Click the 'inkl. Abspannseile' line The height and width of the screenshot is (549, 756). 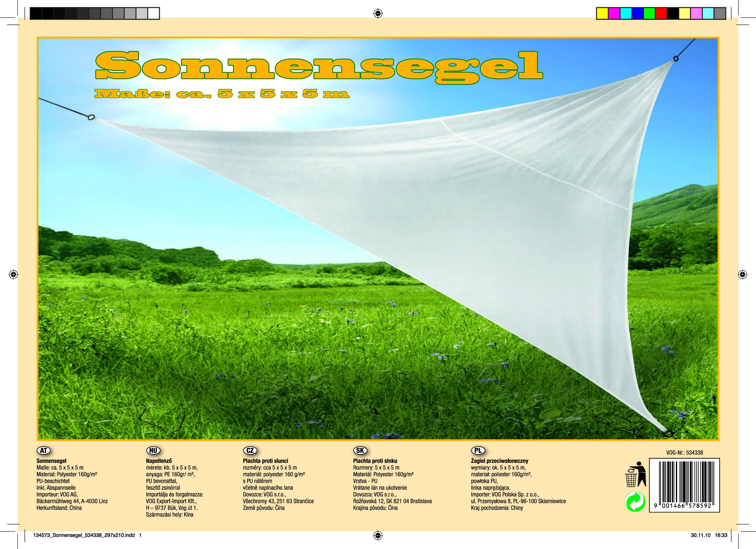tap(56, 488)
